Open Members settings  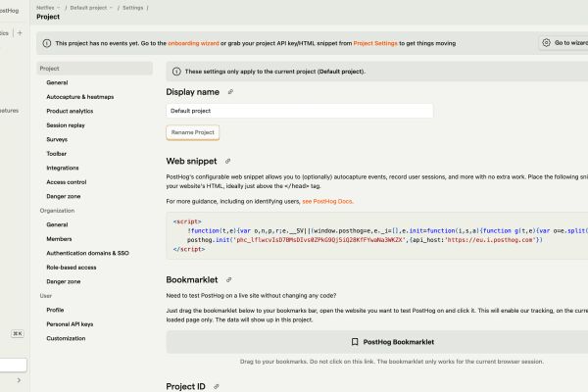tap(59, 239)
